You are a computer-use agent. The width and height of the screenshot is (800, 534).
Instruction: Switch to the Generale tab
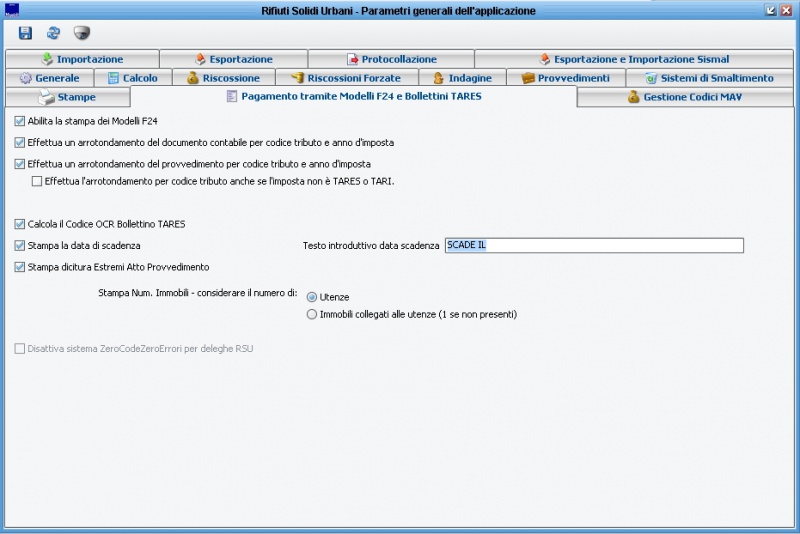point(49,78)
